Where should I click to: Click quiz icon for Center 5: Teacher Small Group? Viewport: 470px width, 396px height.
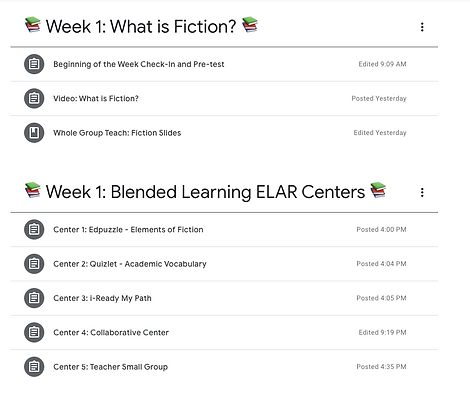pos(34,367)
